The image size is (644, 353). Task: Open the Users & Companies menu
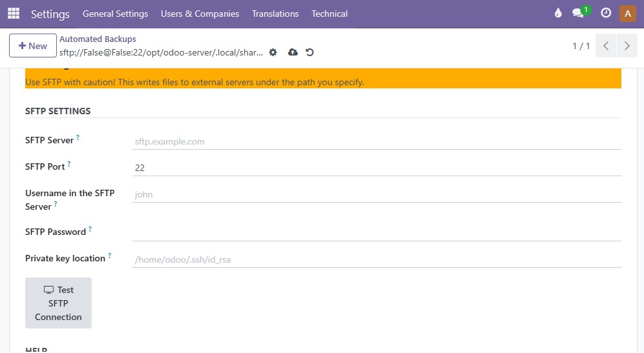tap(200, 14)
